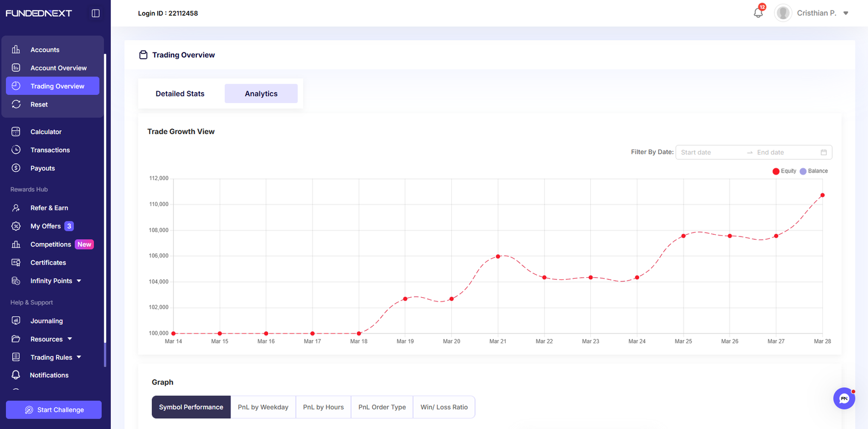The height and width of the screenshot is (429, 868).
Task: Click the Certificates badge icon
Action: (x=16, y=262)
